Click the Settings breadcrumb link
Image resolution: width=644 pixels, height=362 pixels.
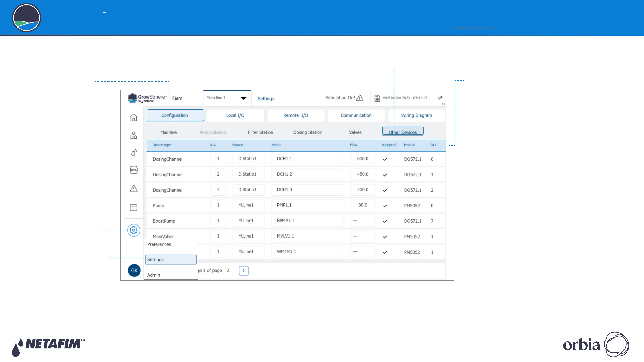point(266,99)
